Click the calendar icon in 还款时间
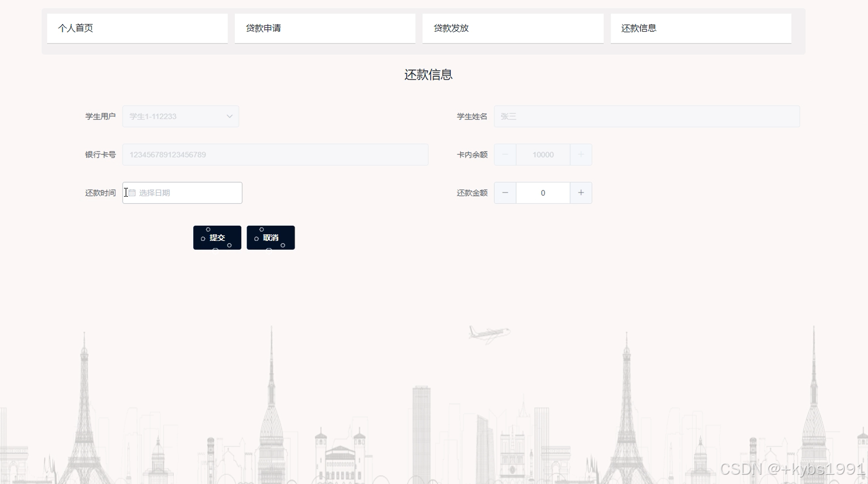The width and height of the screenshot is (868, 484). pyautogui.click(x=132, y=193)
